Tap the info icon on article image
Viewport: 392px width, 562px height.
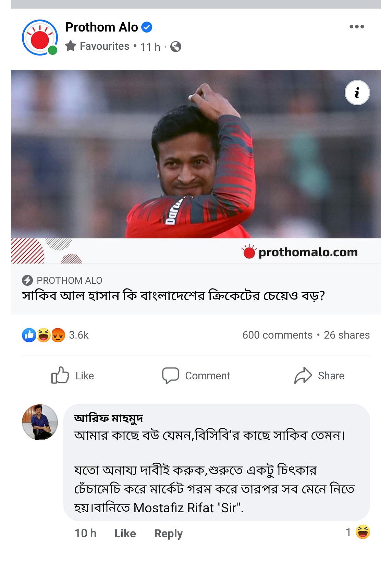(357, 93)
